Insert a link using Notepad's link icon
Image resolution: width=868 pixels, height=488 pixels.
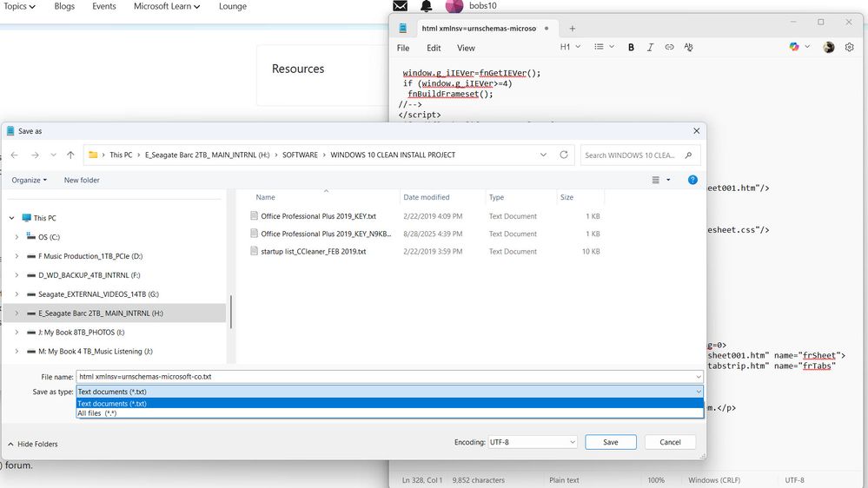click(x=669, y=47)
